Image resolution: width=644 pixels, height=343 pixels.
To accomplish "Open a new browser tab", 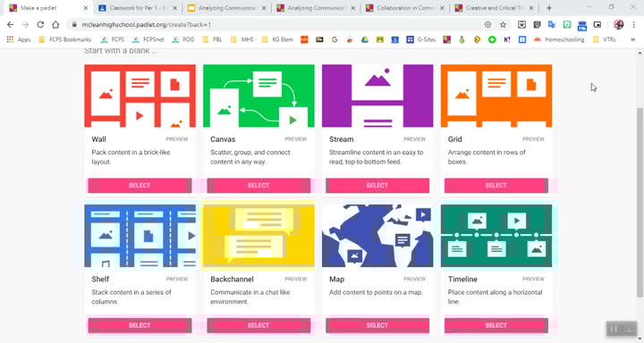I will coord(549,8).
